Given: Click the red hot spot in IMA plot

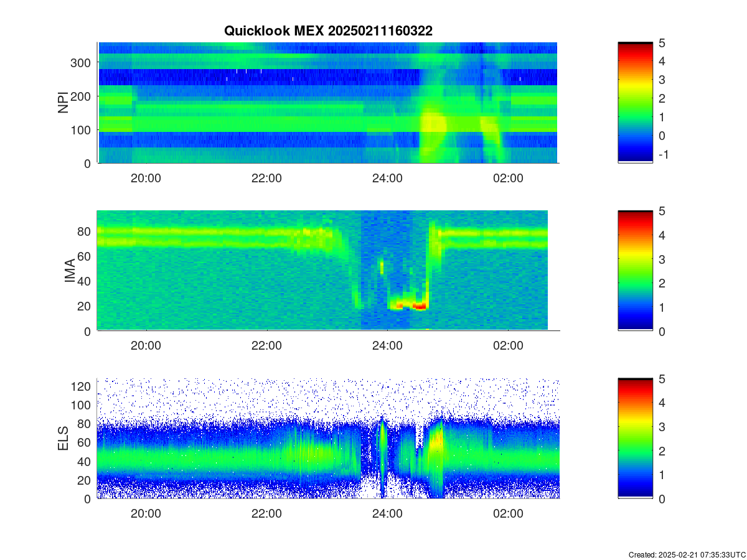Looking at the screenshot, I should [420, 306].
